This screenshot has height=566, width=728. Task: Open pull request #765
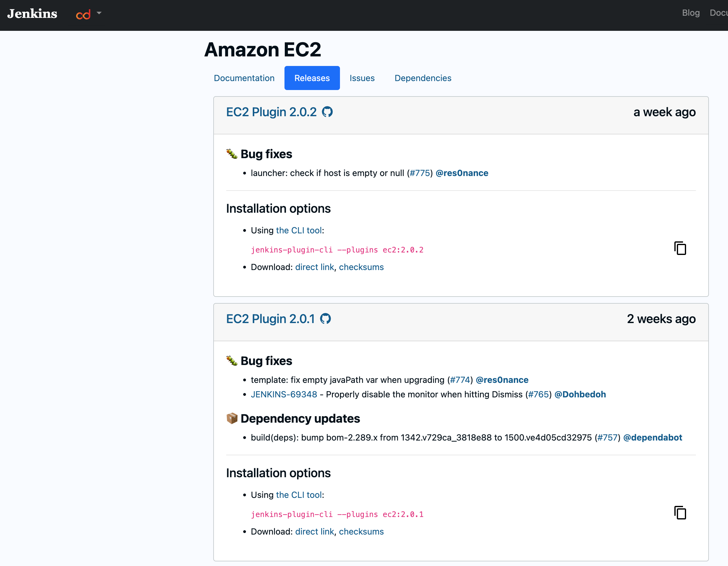tap(539, 394)
